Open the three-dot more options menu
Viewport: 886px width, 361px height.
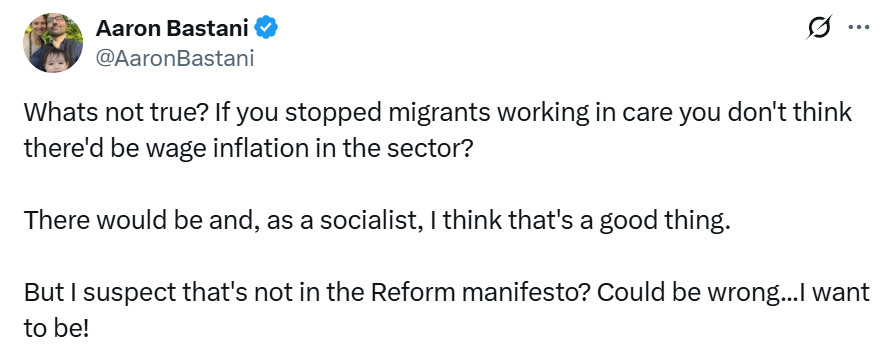tap(859, 27)
